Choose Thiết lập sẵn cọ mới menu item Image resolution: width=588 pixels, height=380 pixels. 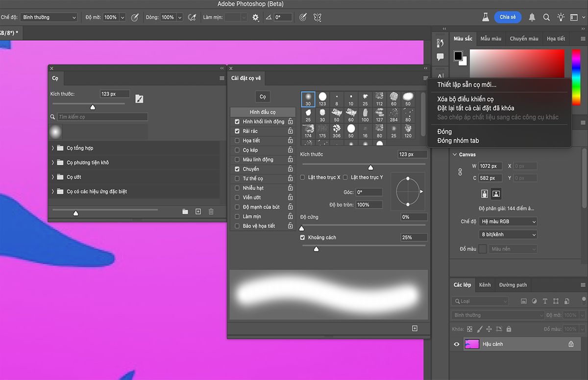point(466,85)
